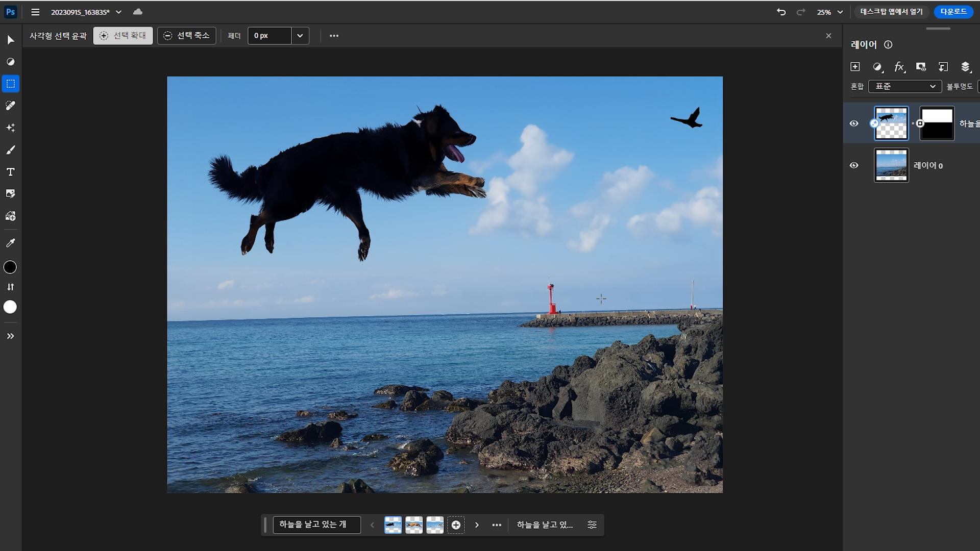Screen dimensions: 980x551
Task: Add a new layer in panel
Action: click(x=855, y=67)
